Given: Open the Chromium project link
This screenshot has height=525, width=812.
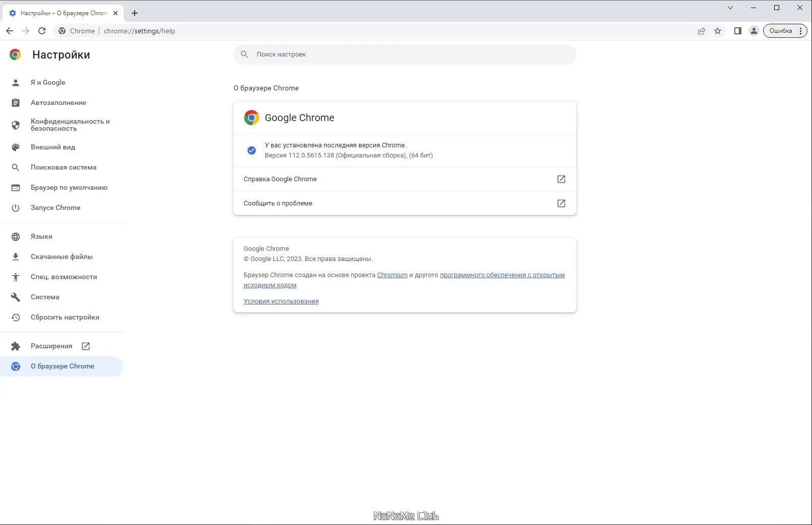Looking at the screenshot, I should click(392, 275).
